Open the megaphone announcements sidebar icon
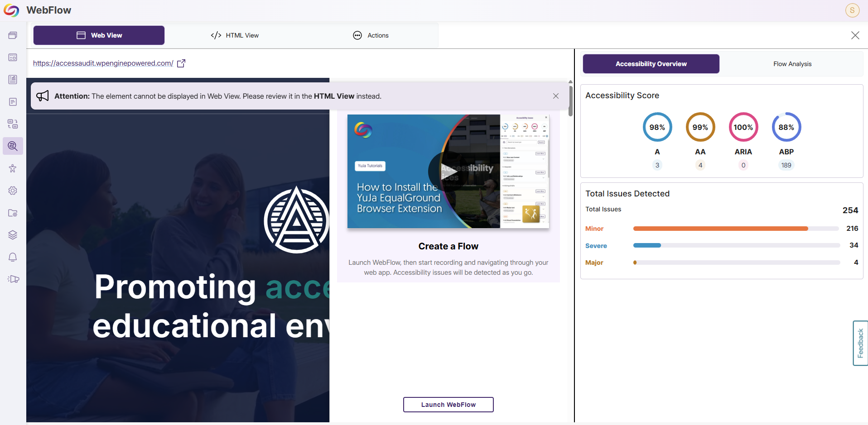The height and width of the screenshot is (425, 868). click(x=13, y=279)
